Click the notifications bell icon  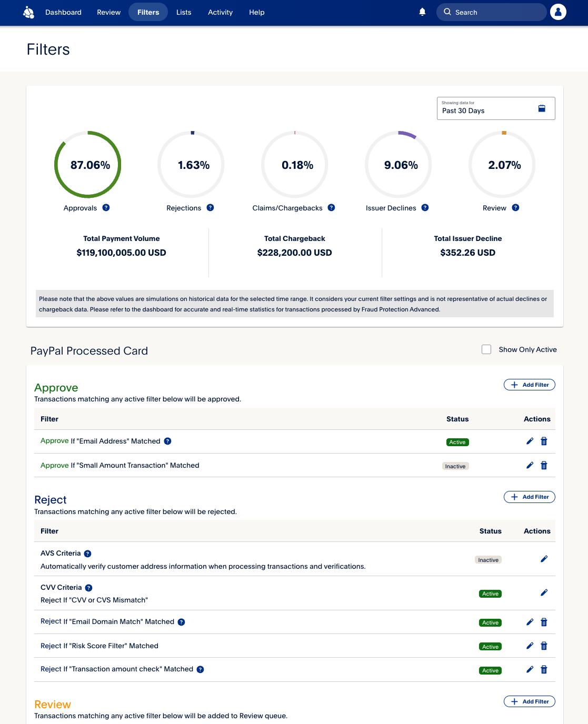tap(422, 12)
